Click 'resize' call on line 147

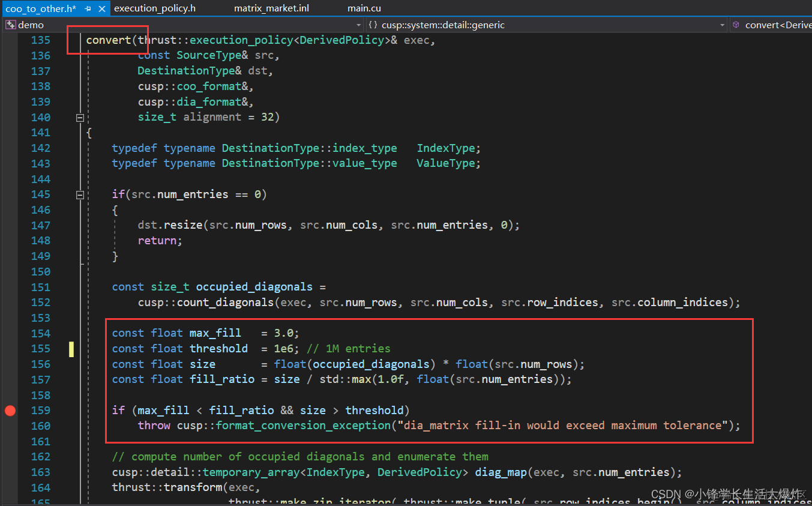tap(183, 225)
